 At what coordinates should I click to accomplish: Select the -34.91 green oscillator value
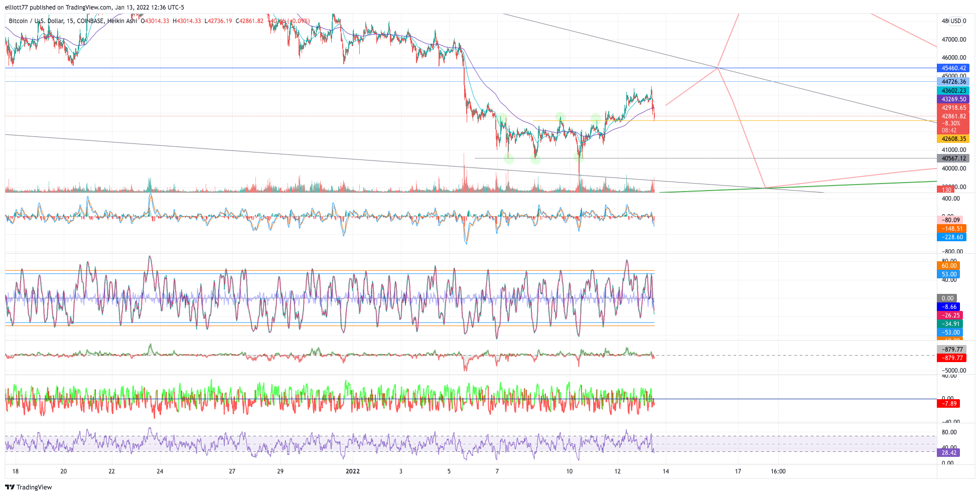click(x=950, y=324)
